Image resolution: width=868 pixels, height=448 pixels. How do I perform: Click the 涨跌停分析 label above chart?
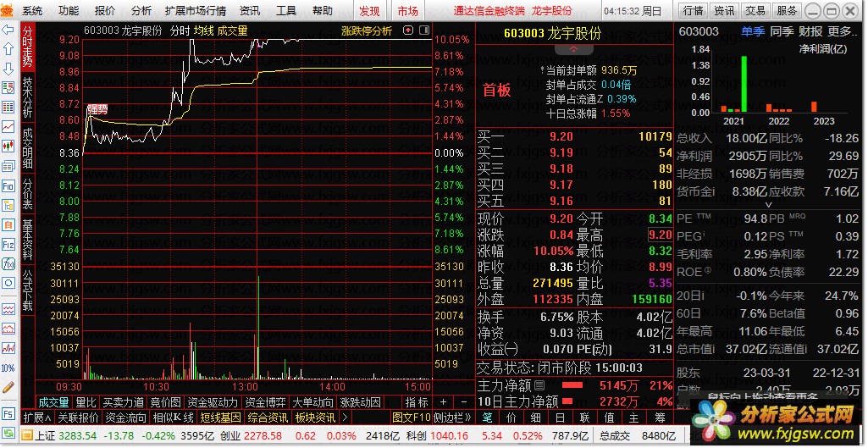tap(367, 31)
